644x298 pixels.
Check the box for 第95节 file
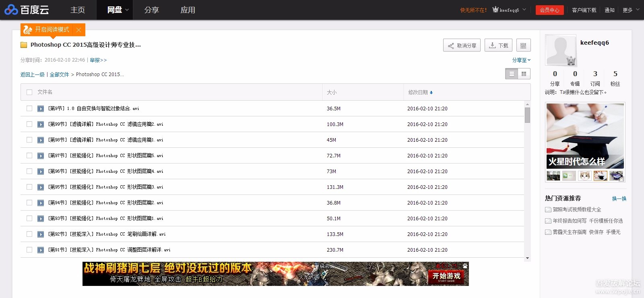click(x=29, y=187)
